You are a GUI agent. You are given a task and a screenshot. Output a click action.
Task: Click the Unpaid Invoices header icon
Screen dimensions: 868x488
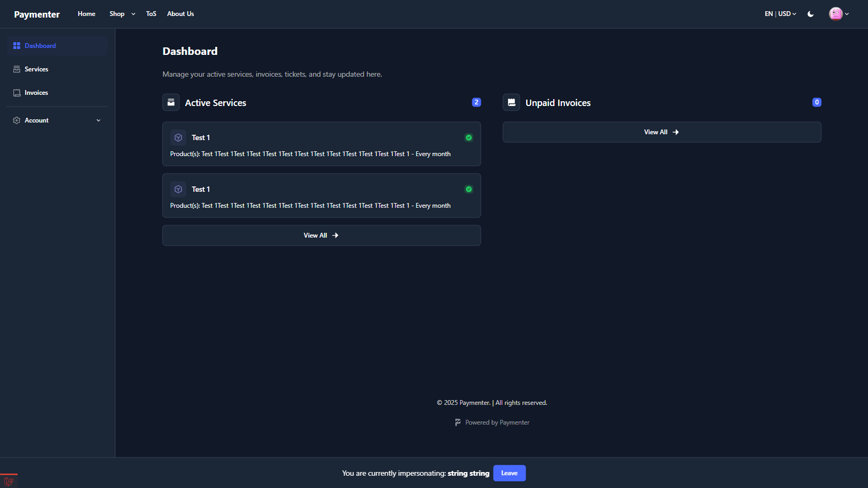511,102
